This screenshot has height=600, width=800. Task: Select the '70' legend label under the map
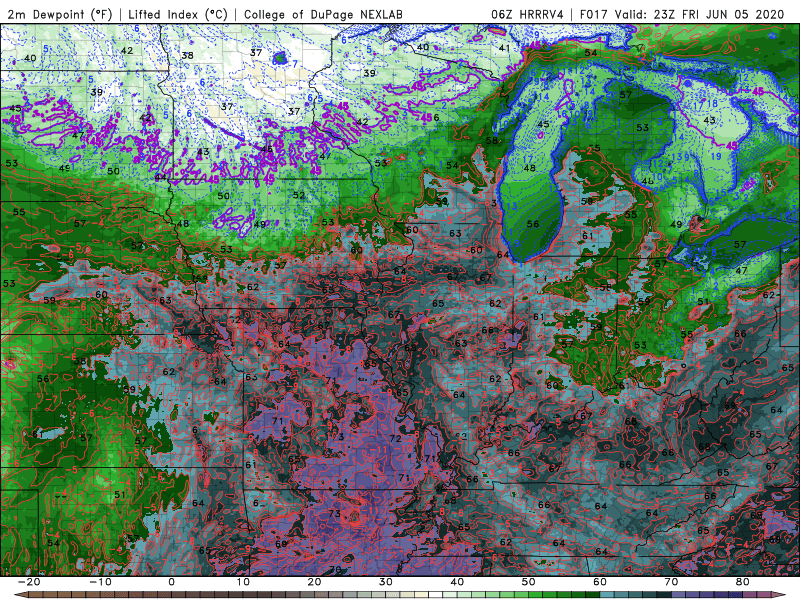(671, 582)
